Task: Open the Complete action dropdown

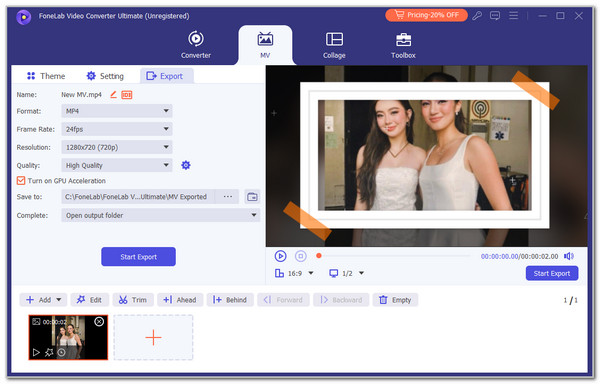Action: 161,215
